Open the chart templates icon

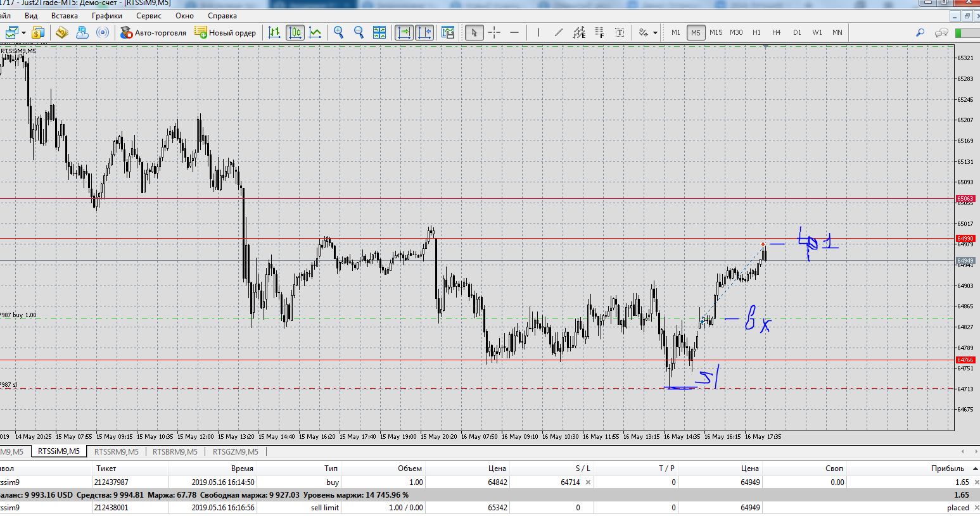pos(448,32)
